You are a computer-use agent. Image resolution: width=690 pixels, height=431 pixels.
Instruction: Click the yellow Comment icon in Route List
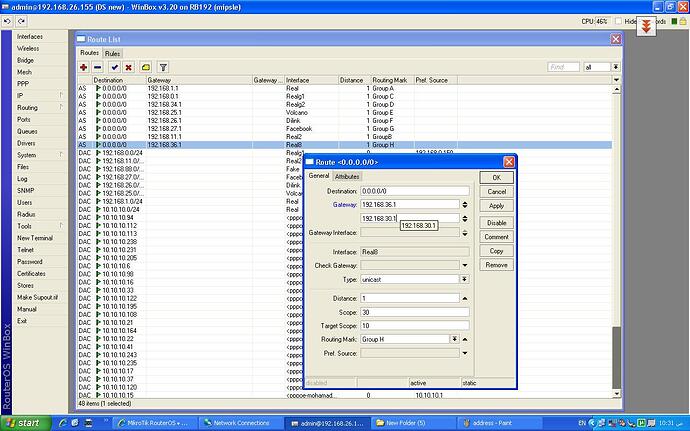pos(146,67)
